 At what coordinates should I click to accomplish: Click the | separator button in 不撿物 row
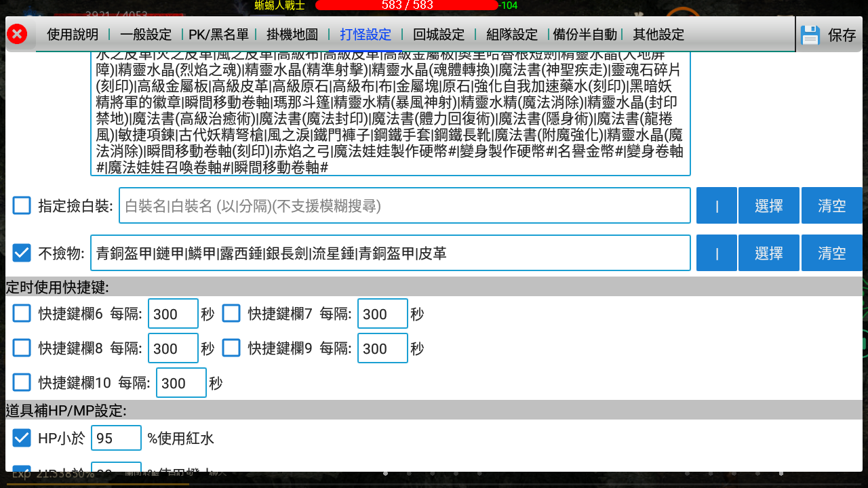point(717,253)
